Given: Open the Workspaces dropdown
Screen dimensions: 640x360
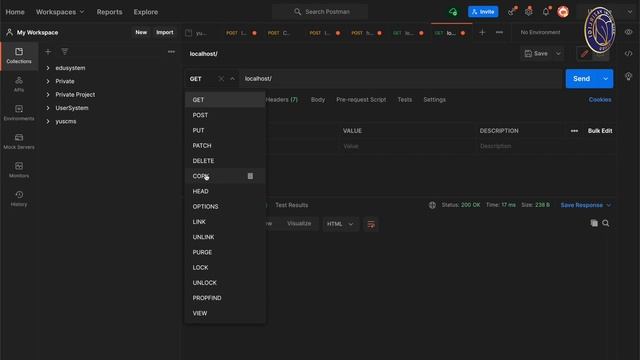Looking at the screenshot, I should tap(60, 12).
